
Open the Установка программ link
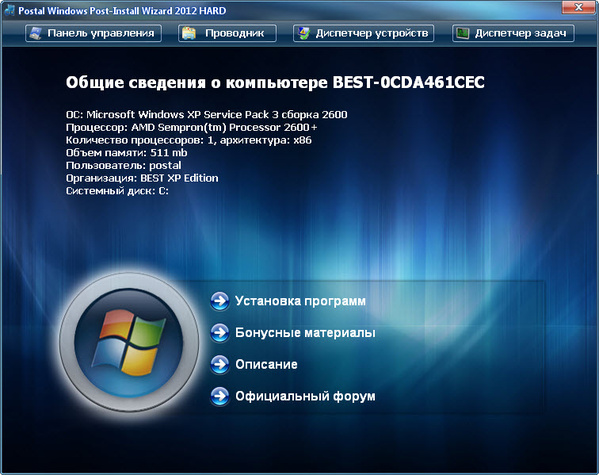click(300, 301)
